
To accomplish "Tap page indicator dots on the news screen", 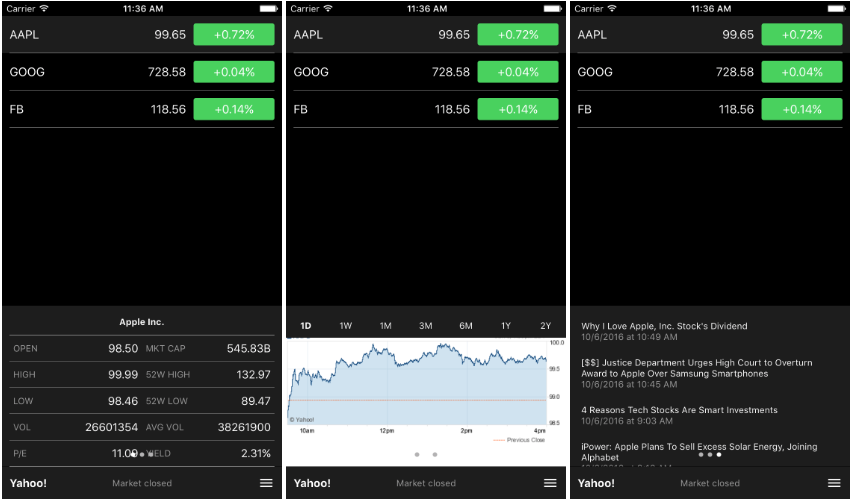I will 710,454.
